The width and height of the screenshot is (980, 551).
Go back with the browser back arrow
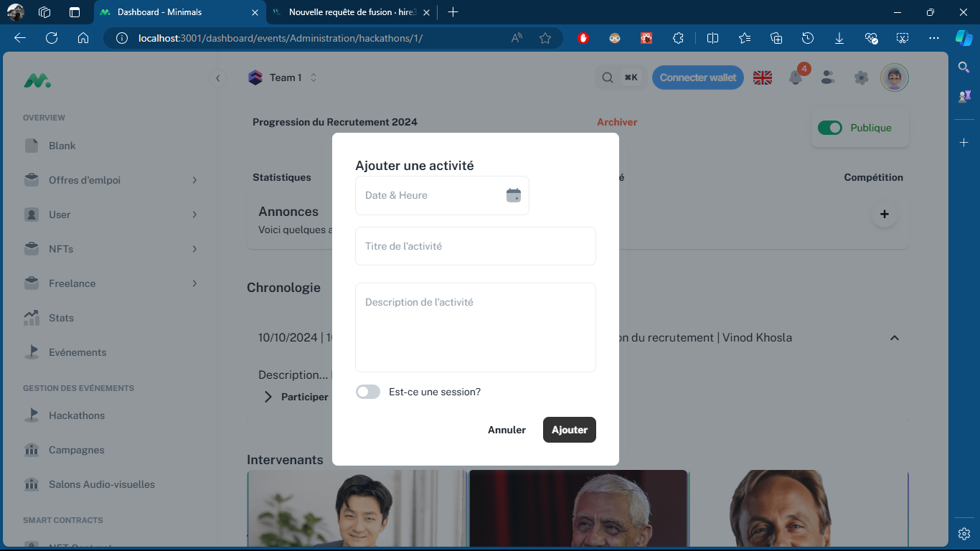(x=20, y=38)
